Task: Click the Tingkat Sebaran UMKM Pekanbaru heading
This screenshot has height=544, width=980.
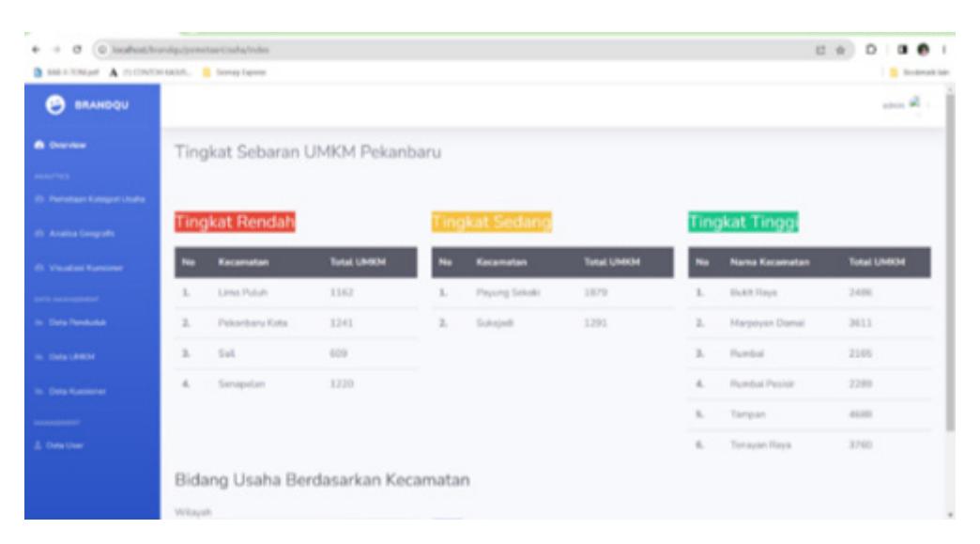Action: (x=308, y=152)
